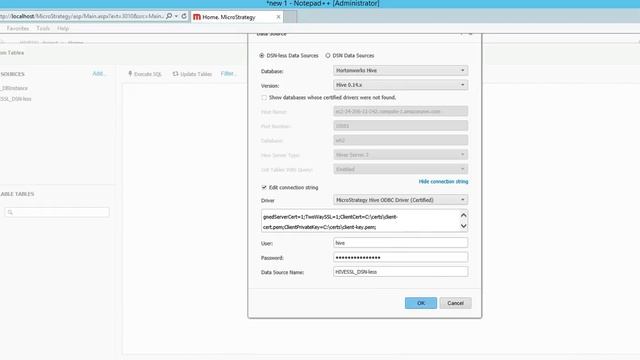Uncheck Edit connection string checkbox
This screenshot has width=640, height=360.
(x=264, y=187)
